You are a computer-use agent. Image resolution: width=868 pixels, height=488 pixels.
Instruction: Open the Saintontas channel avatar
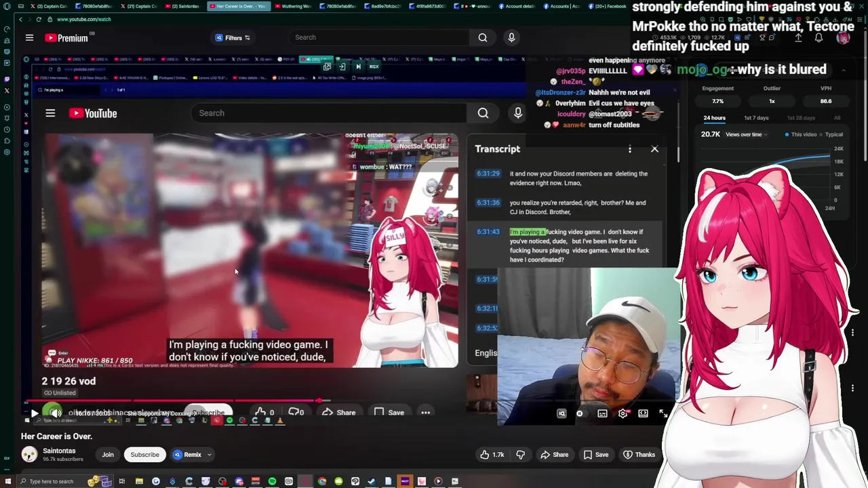click(x=29, y=455)
